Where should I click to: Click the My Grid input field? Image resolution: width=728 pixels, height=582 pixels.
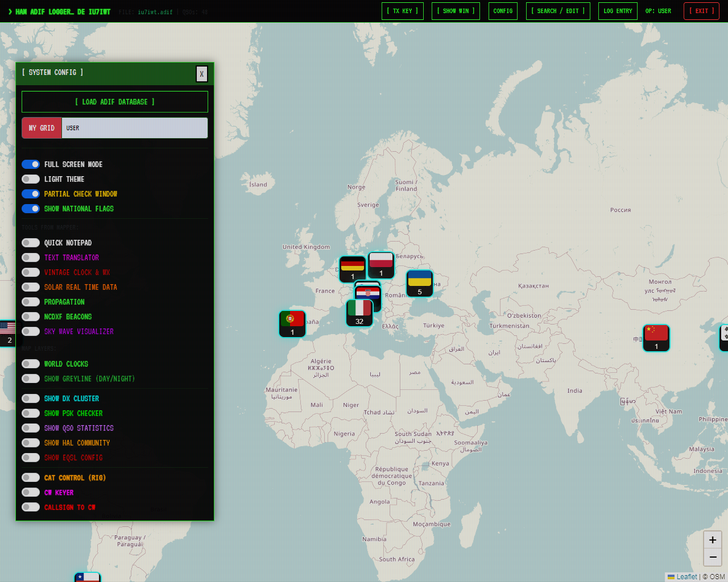pyautogui.click(x=134, y=128)
